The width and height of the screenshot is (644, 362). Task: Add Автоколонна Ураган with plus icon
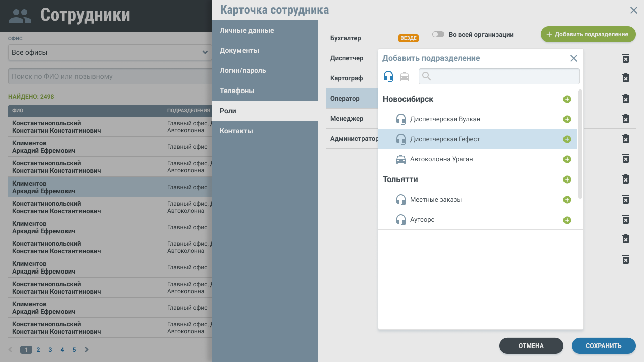click(x=567, y=159)
